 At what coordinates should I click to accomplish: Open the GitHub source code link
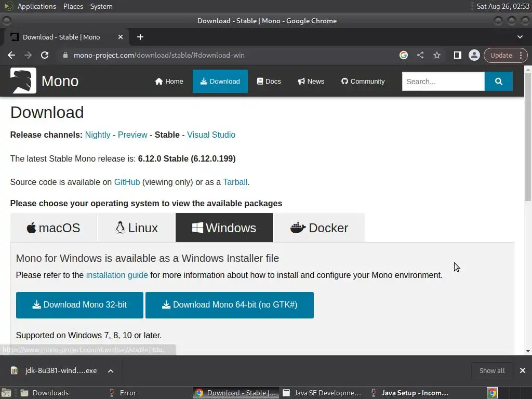[127, 182]
